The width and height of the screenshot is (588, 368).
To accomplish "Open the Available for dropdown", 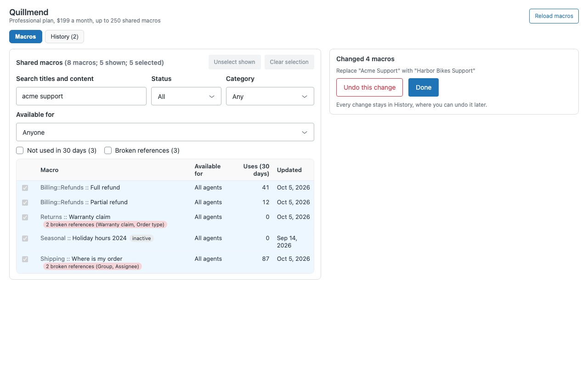I will point(165,132).
